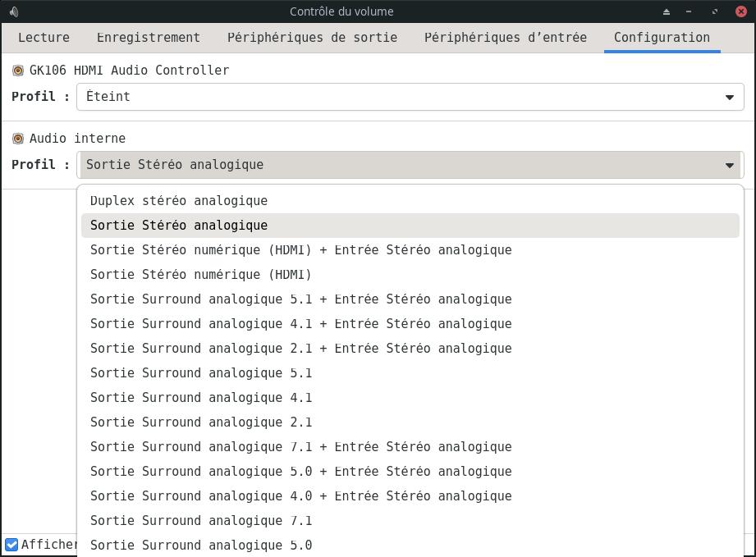This screenshot has height=557, width=756.
Task: Select Surround analogique 5.1 + Entrée Stéréo analogique
Action: [x=410, y=299]
